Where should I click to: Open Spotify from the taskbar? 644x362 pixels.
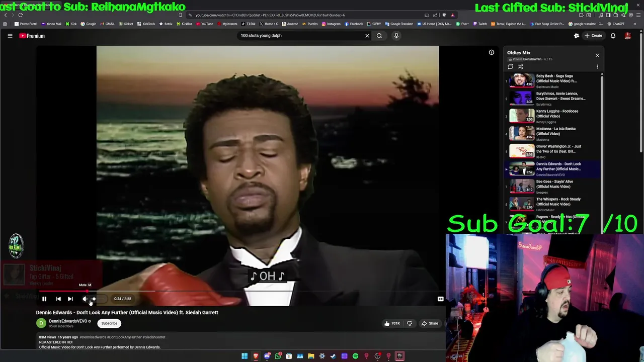click(x=355, y=356)
